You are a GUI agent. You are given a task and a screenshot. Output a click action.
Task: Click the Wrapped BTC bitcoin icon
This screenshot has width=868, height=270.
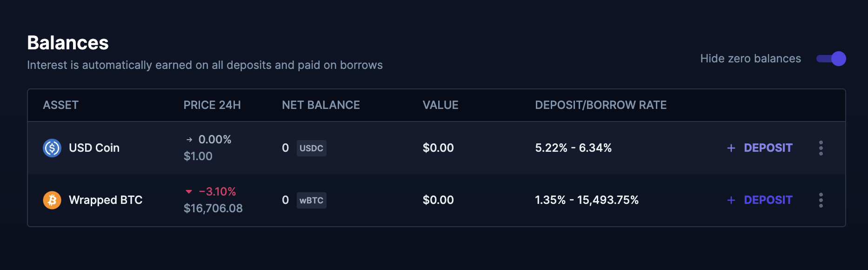52,200
